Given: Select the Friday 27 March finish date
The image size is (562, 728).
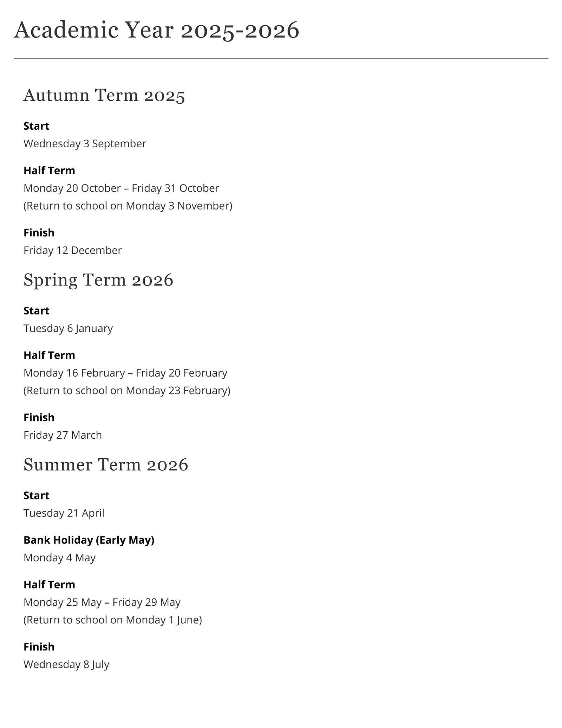Looking at the screenshot, I should 63,435.
